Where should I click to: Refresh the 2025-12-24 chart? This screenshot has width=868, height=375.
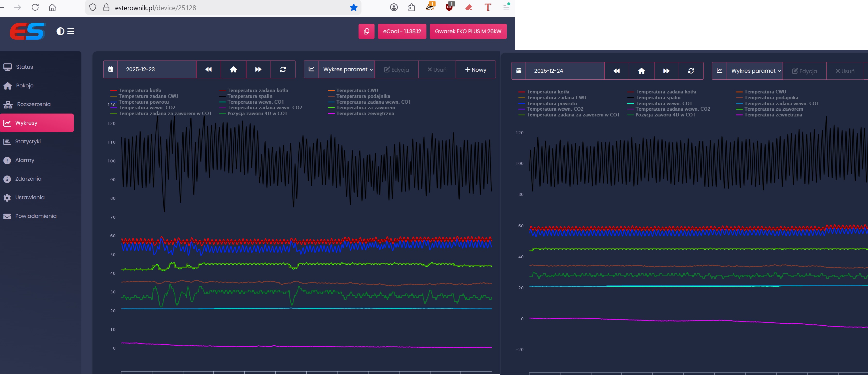click(691, 71)
